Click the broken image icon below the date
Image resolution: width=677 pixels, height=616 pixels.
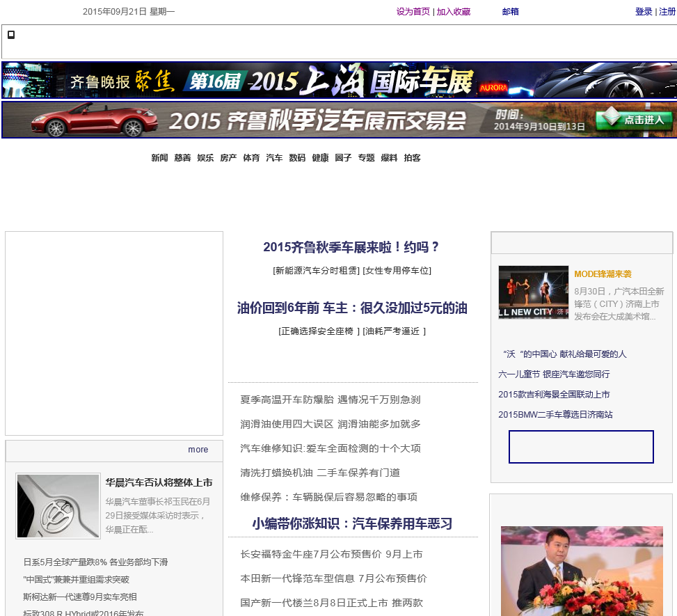click(x=11, y=35)
